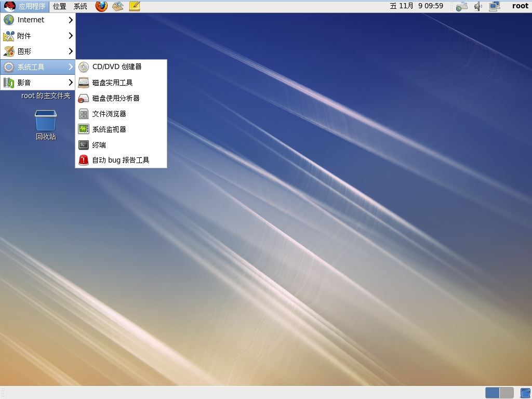Screen dimensions: 532x399
Task: Open the 位置 menu
Action: [59, 6]
